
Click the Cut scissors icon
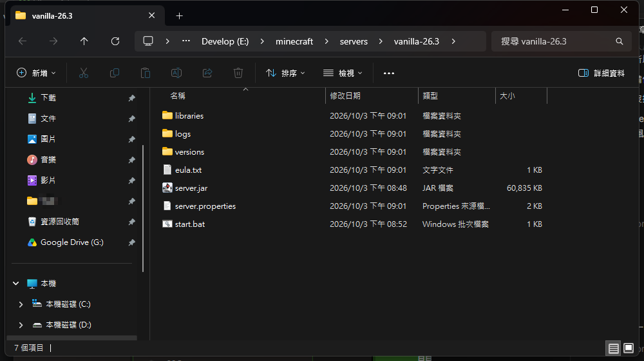[x=84, y=73]
